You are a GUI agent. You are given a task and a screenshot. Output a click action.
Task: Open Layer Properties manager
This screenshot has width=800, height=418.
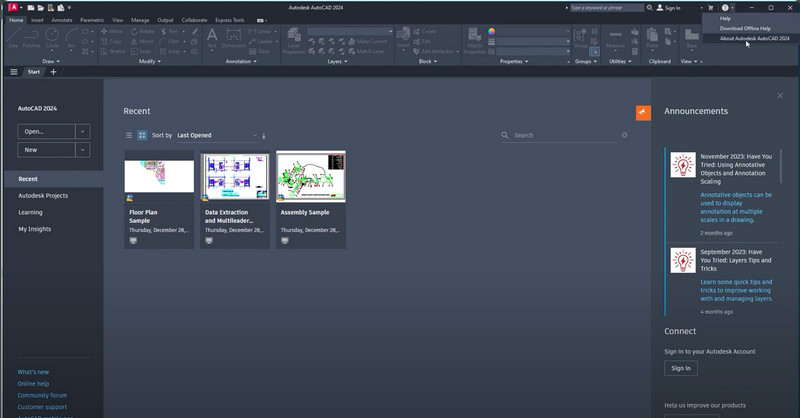click(x=294, y=40)
